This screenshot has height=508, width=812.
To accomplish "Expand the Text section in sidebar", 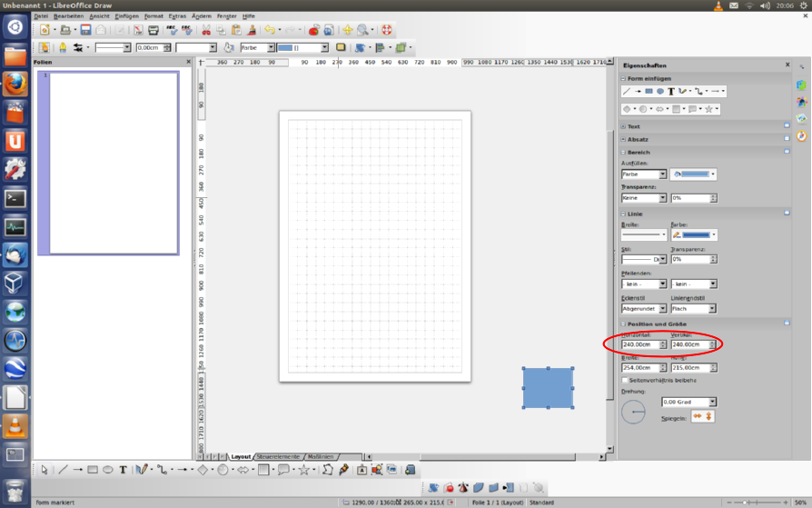I will pos(624,126).
